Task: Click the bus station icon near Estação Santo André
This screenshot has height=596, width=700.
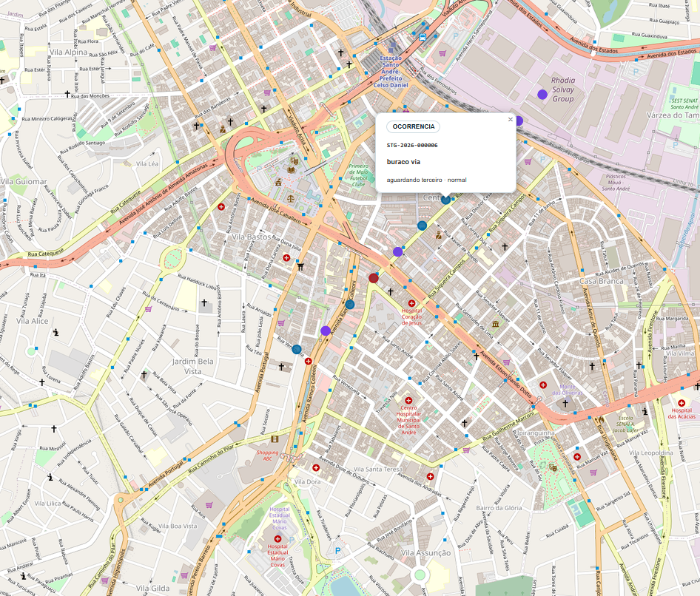Action: click(423, 38)
